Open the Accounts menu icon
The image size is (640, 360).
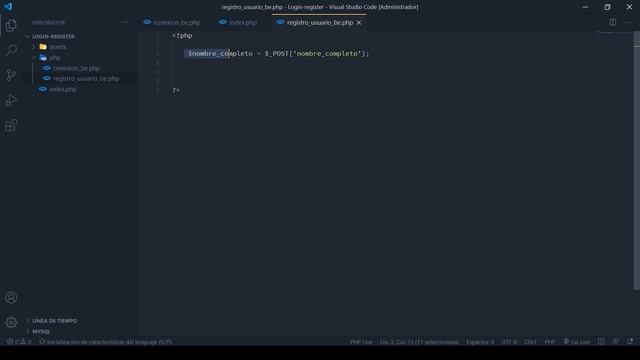pyautogui.click(x=11, y=298)
